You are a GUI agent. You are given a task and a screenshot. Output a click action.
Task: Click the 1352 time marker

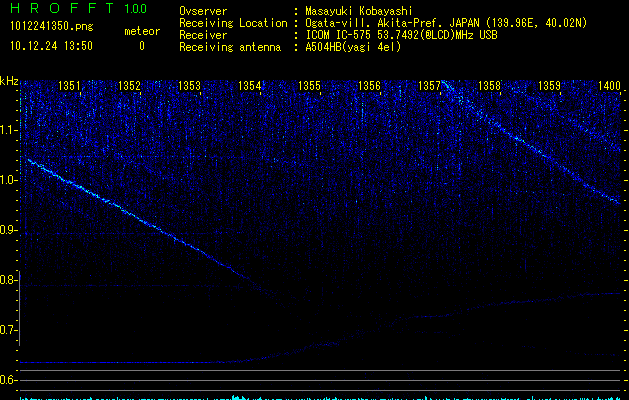[x=130, y=86]
